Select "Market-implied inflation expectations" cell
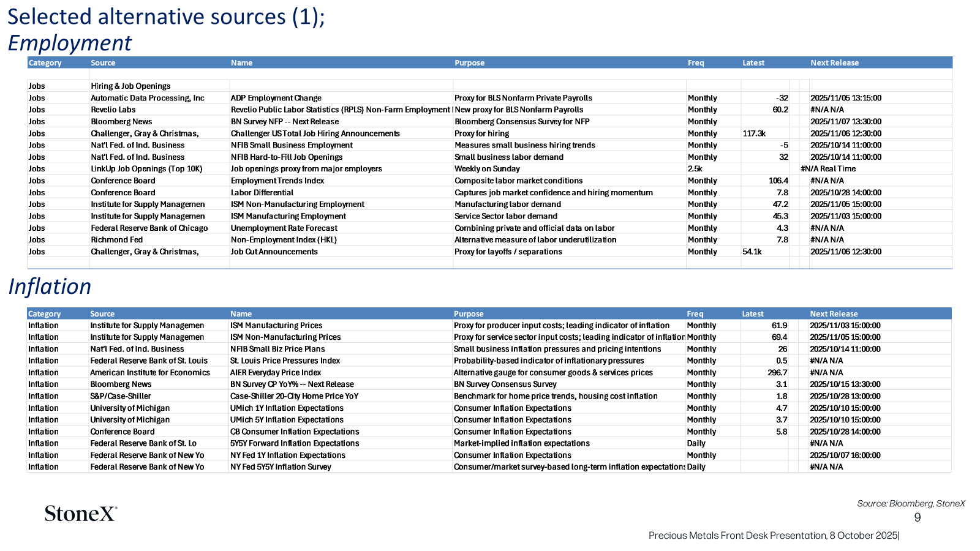 coord(522,443)
